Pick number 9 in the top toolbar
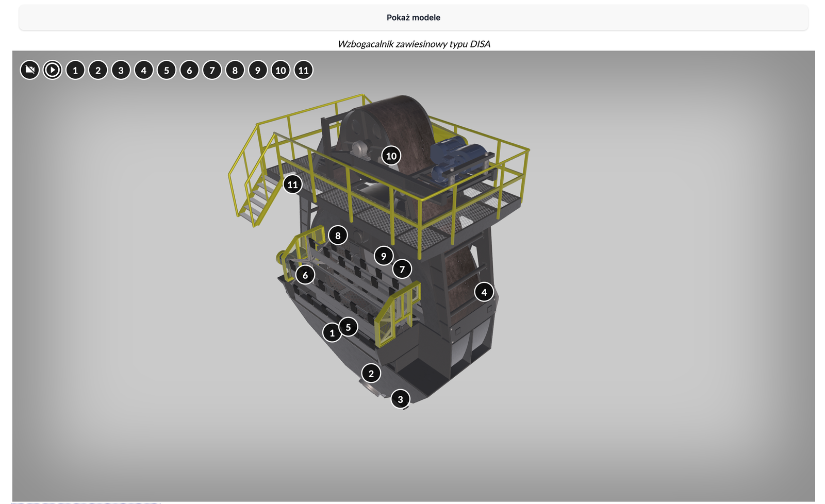The height and width of the screenshot is (504, 825). 258,70
